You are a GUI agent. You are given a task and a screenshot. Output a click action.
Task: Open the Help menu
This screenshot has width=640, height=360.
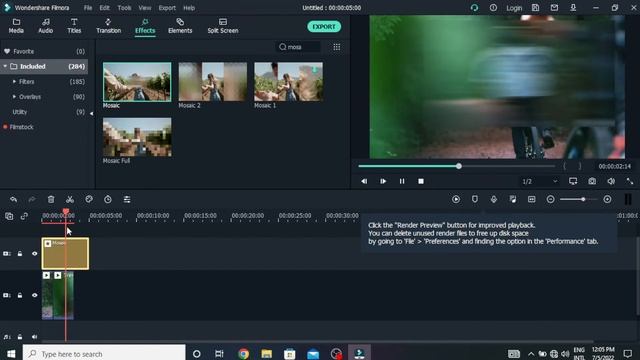[189, 8]
